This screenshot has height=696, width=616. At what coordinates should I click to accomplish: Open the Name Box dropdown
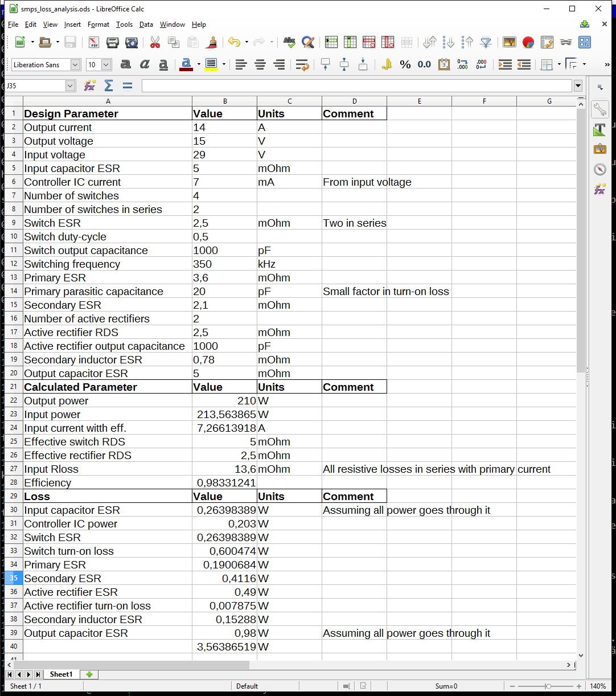71,86
